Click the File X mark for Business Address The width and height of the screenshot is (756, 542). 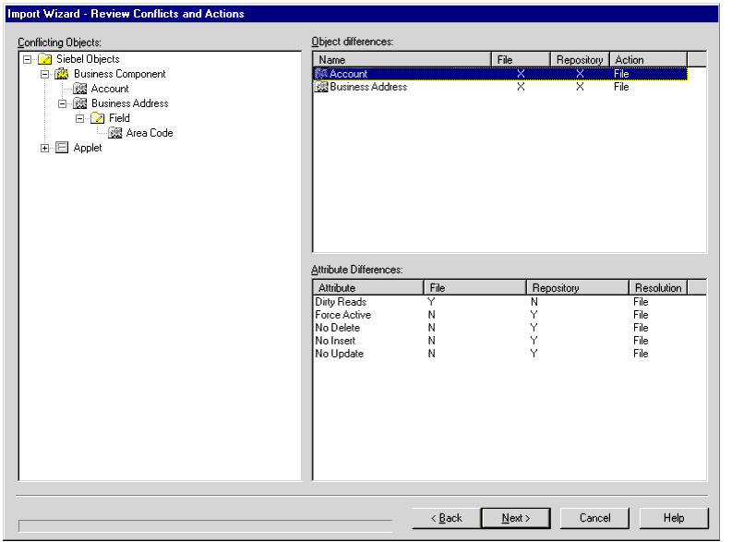(521, 87)
